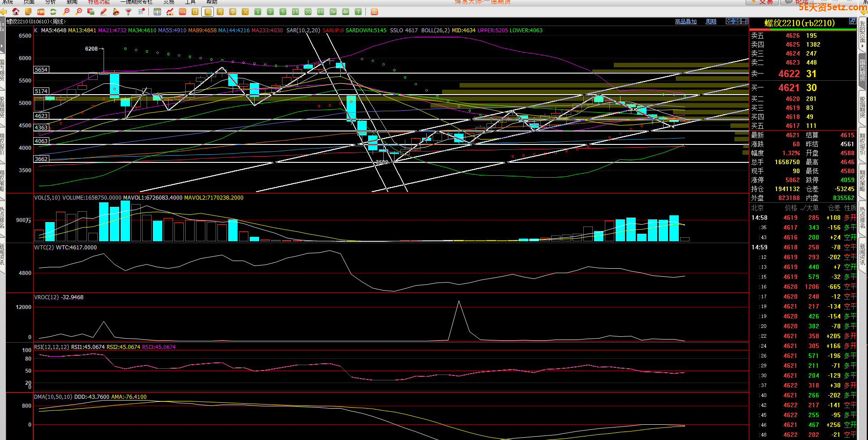The height and width of the screenshot is (440, 868).
Task: Click the 4063 price level label
Action: coord(41,141)
